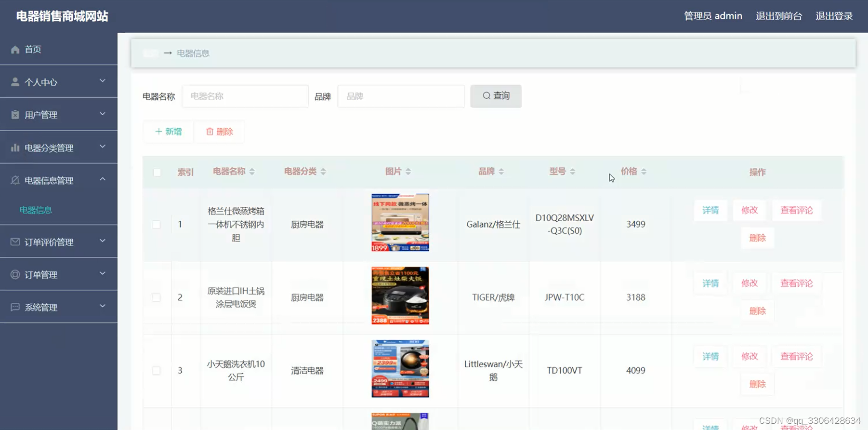Click 删除 for TIGER/虎牌 row
The height and width of the screenshot is (430, 868).
click(x=758, y=311)
